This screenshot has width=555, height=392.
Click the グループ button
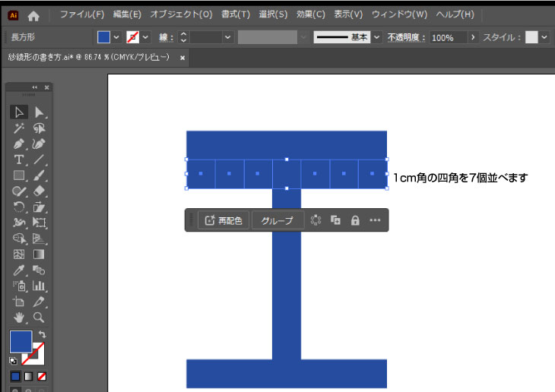(x=277, y=220)
